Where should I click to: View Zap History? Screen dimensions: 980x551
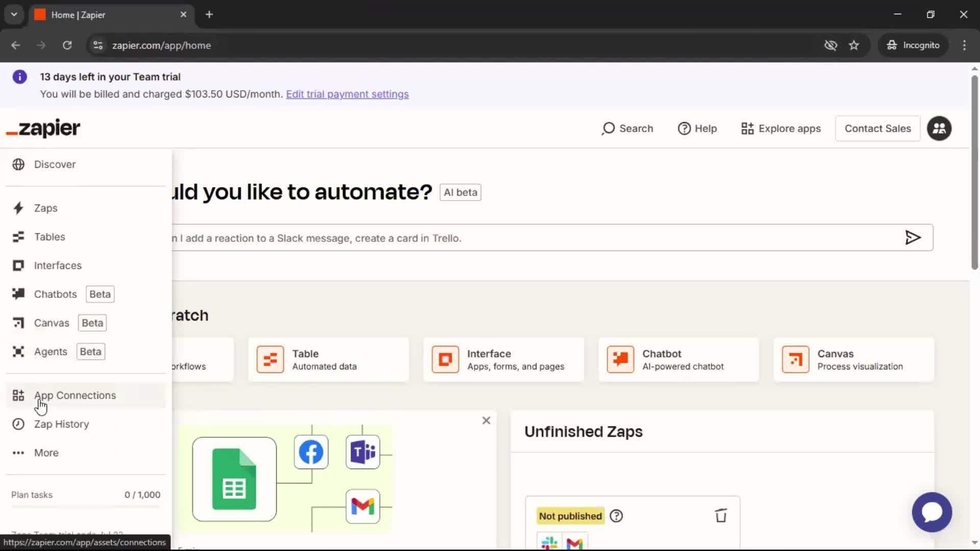click(86, 424)
